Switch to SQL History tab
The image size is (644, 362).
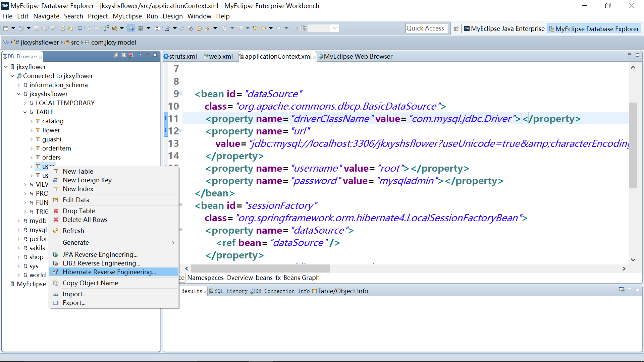point(228,291)
